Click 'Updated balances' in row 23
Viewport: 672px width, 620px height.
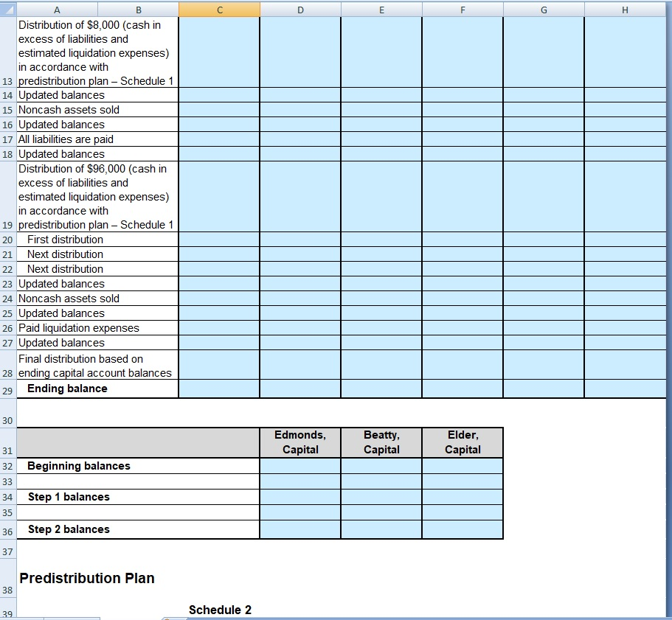click(x=97, y=283)
